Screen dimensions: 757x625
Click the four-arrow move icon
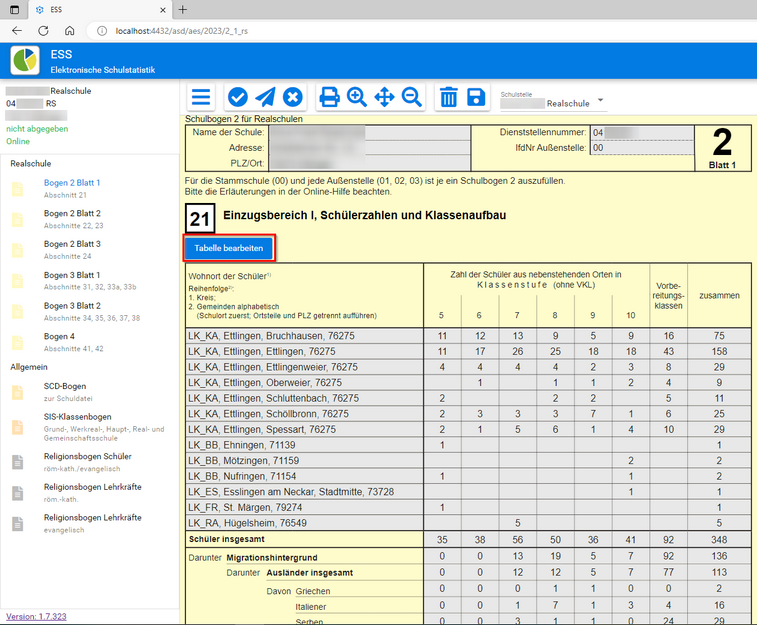coord(384,97)
